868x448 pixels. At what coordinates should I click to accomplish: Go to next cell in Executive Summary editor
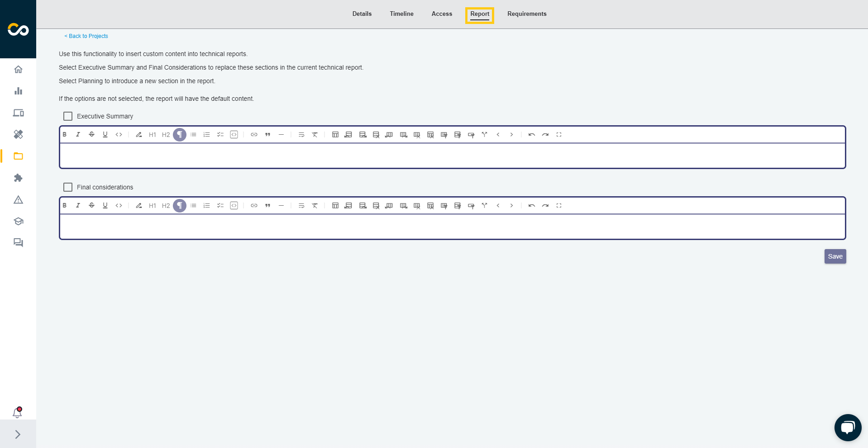(x=511, y=135)
